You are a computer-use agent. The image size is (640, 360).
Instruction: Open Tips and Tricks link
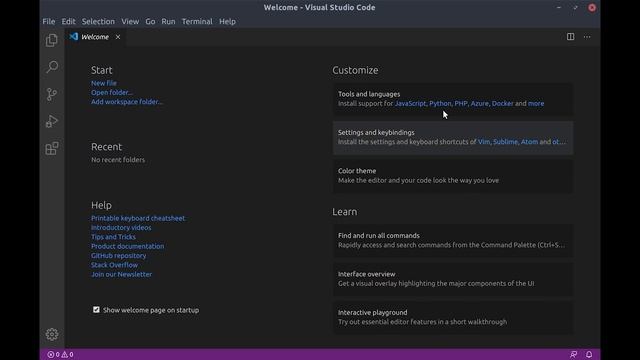tap(113, 237)
